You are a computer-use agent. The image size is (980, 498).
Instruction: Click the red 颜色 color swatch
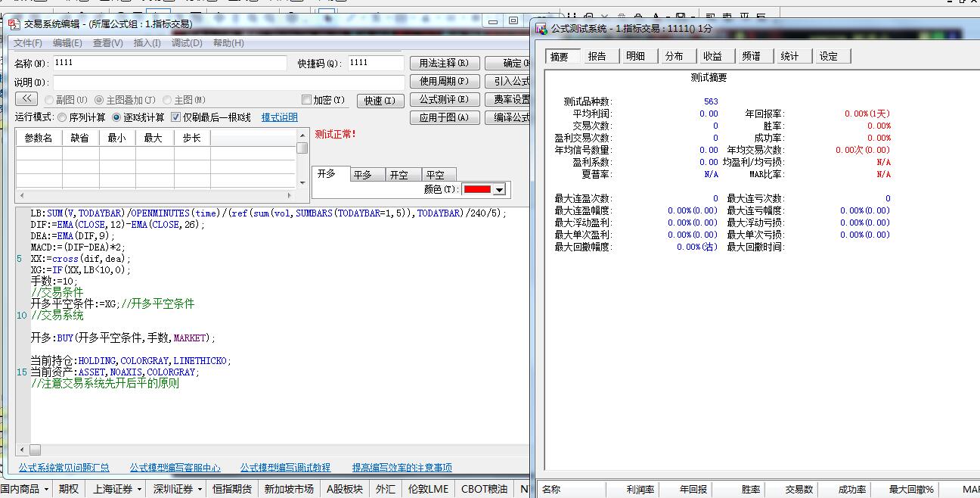point(476,190)
